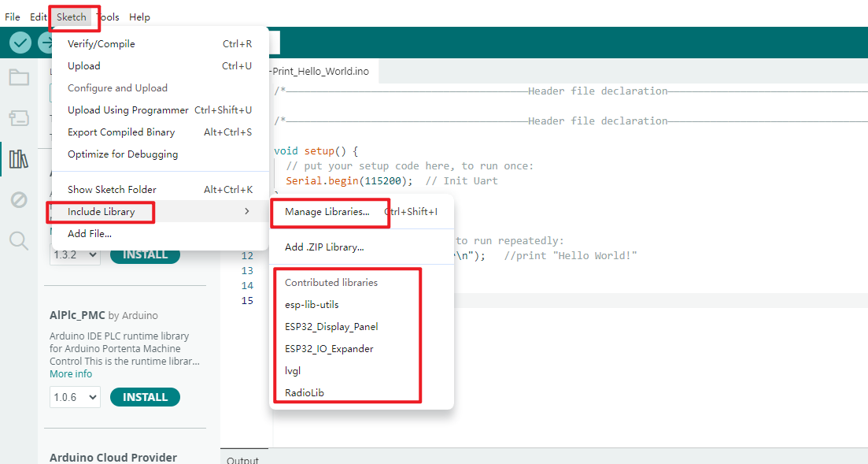The image size is (868, 464).
Task: Open version dropdown showing 1.0.6
Action: click(x=75, y=397)
